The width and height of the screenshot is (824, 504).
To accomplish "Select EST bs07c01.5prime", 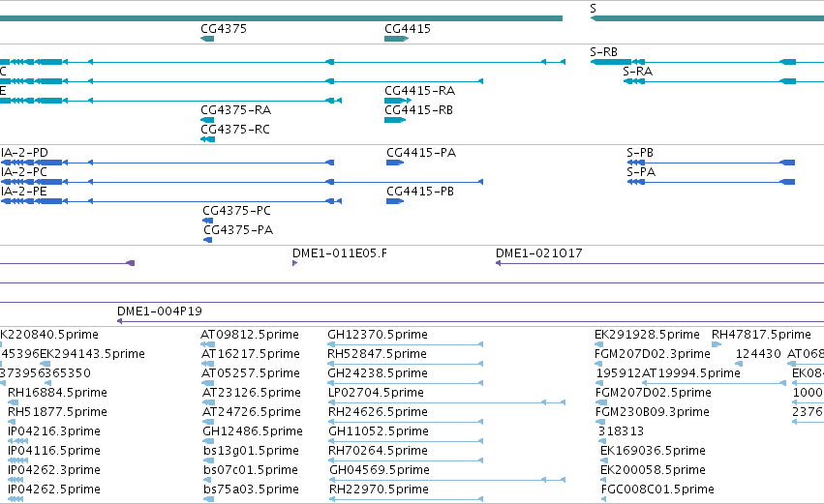I will click(x=250, y=470).
